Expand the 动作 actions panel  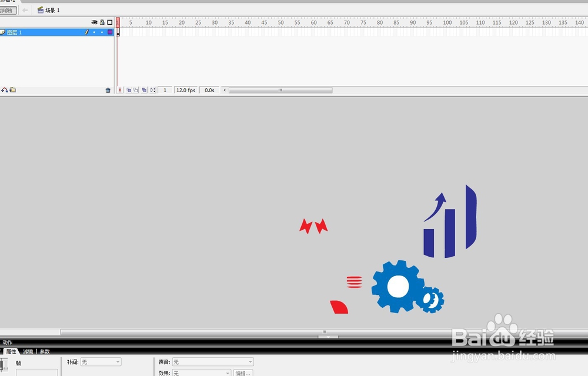coord(8,343)
